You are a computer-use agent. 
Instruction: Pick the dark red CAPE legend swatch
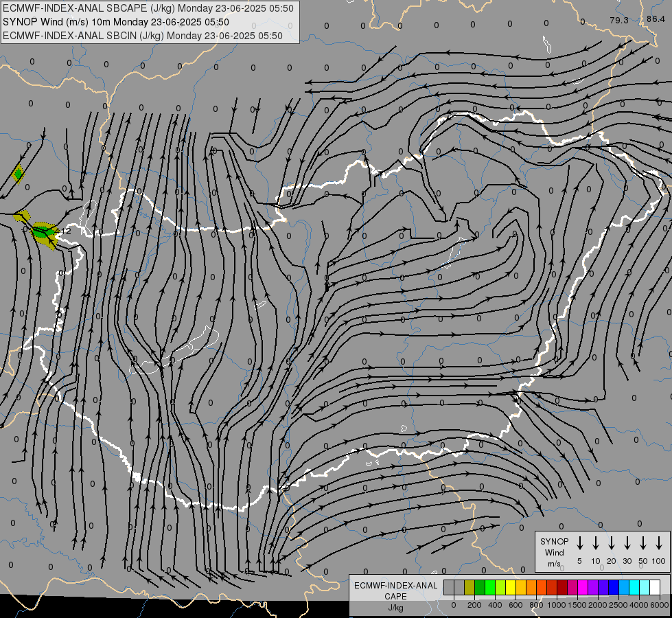click(x=562, y=587)
